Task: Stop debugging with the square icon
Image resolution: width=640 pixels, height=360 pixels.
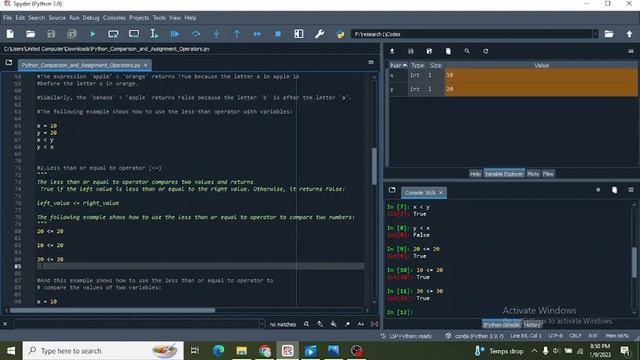Action: tap(278, 34)
